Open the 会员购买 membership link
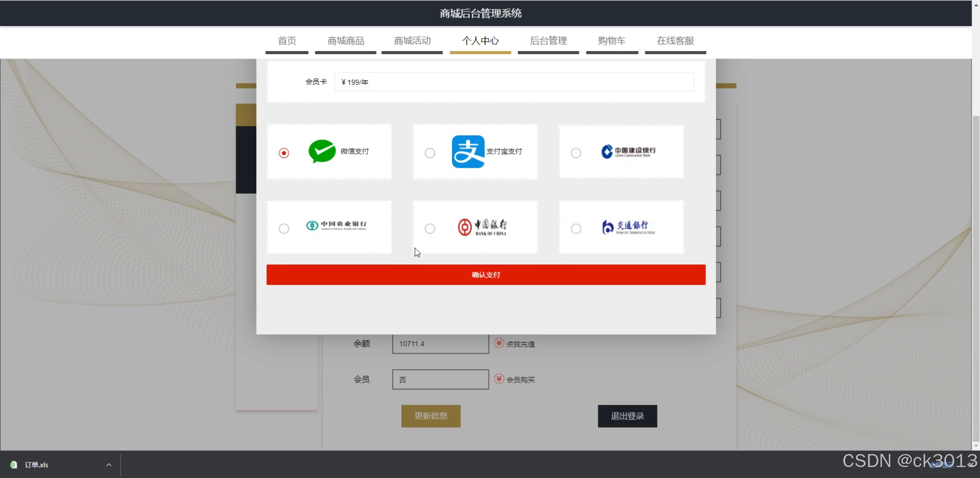Image resolution: width=980 pixels, height=478 pixels. 521,380
